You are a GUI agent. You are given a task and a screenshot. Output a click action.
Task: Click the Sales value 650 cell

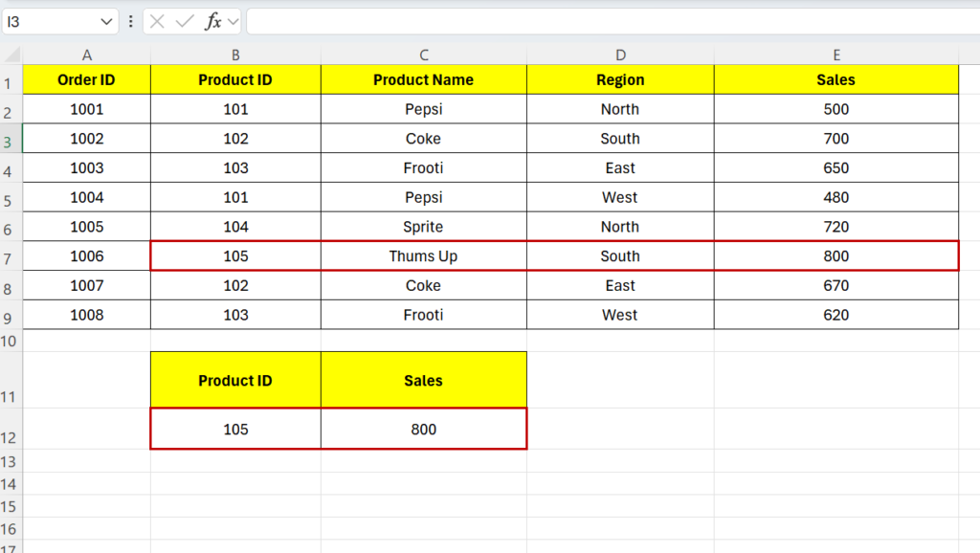(x=836, y=168)
